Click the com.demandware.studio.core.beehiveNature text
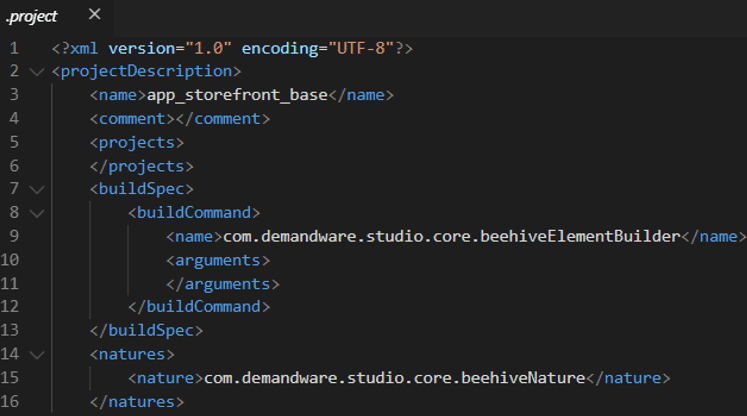Image resolution: width=747 pixels, height=416 pixels. (x=394, y=378)
